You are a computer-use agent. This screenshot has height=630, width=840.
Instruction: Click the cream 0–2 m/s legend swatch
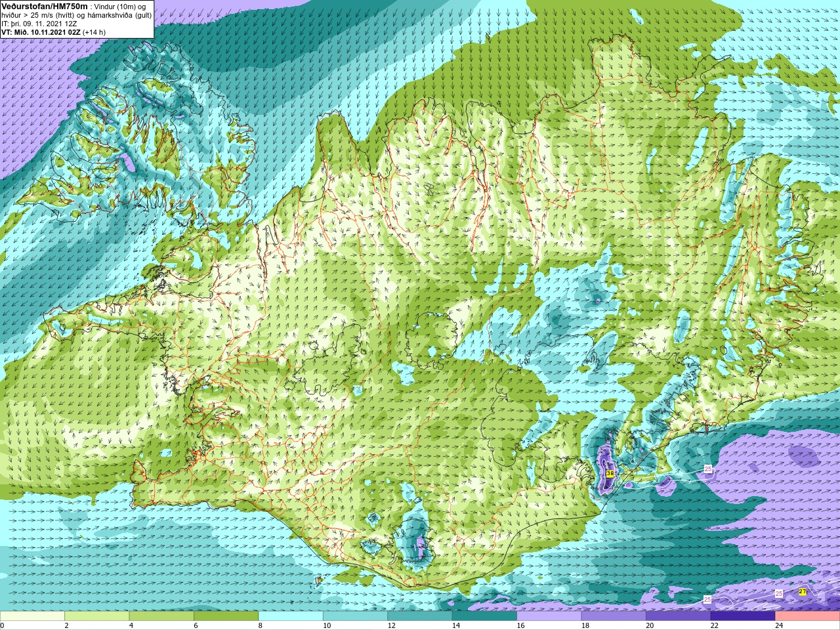[32, 616]
